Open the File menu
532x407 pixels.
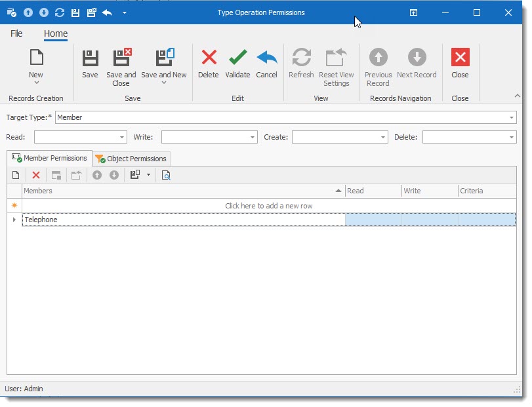pyautogui.click(x=16, y=33)
